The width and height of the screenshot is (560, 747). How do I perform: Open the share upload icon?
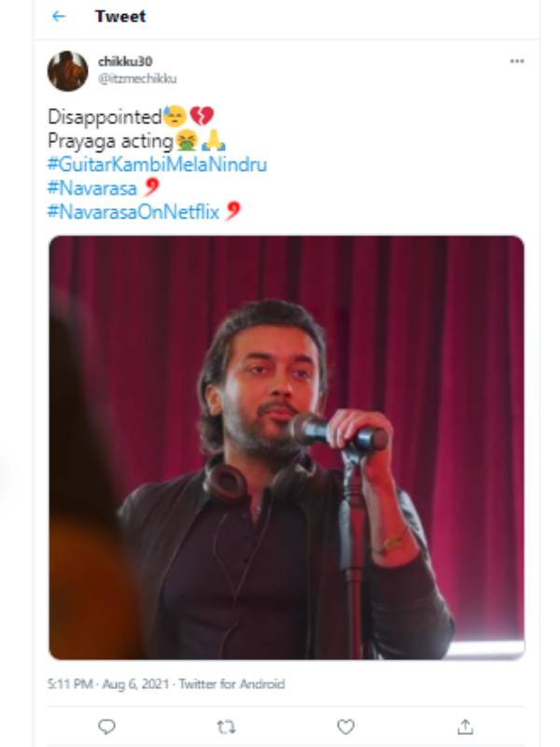465,726
